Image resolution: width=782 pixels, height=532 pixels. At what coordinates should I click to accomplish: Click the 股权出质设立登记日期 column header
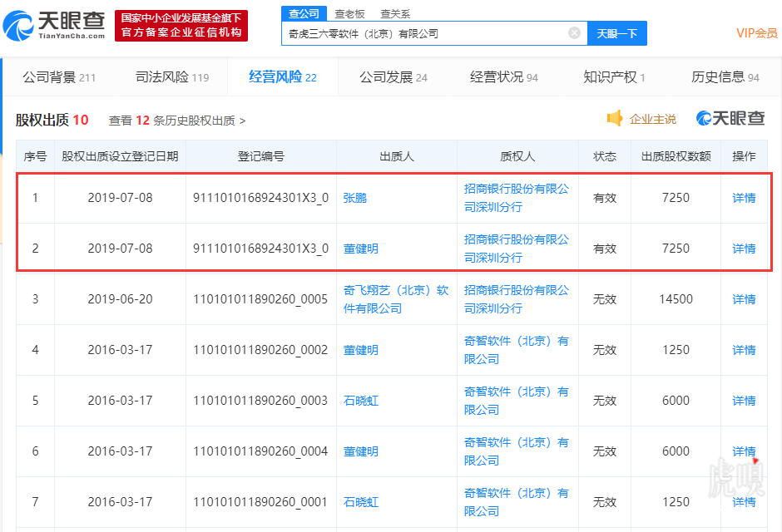point(120,156)
